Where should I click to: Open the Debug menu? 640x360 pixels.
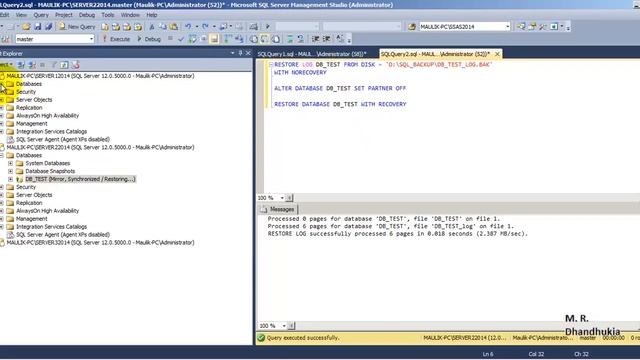tap(87, 15)
